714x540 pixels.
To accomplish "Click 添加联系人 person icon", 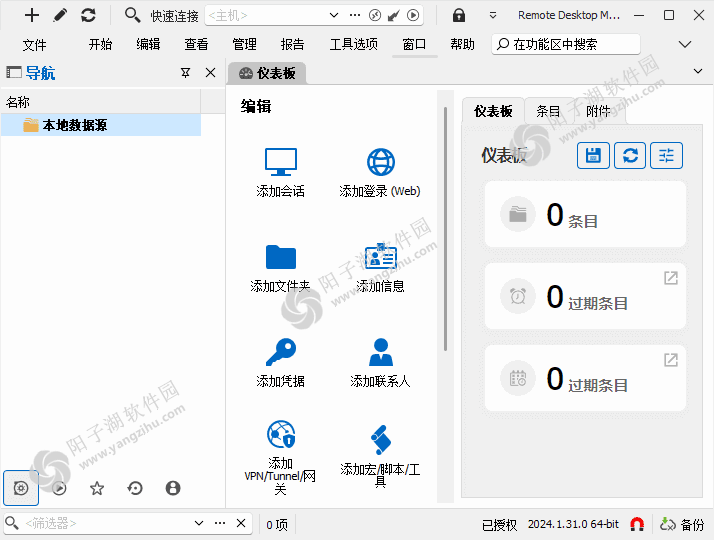I will [381, 352].
